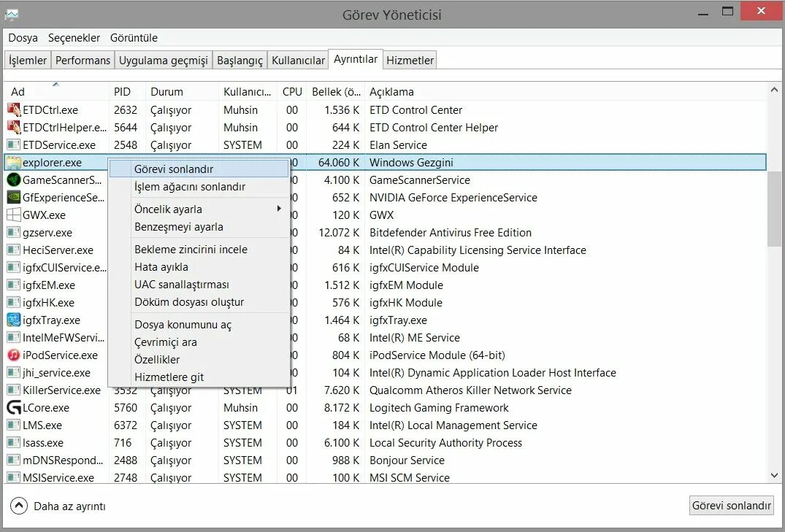Sort by the Kullanıcı column header
Image resolution: width=785 pixels, height=532 pixels.
click(x=248, y=92)
